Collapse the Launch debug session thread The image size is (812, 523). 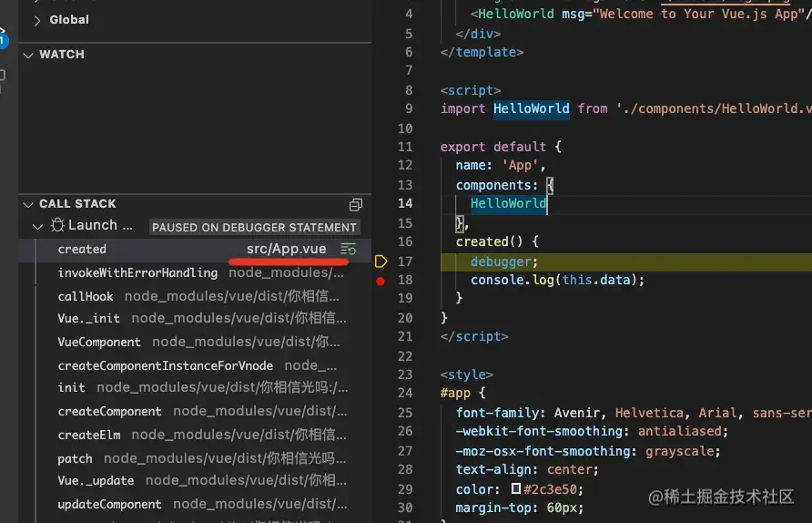pos(38,227)
